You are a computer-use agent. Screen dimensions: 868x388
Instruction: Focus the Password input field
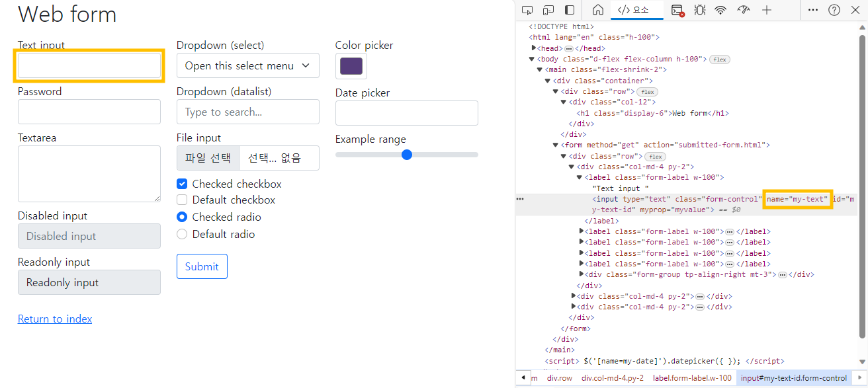[89, 112]
